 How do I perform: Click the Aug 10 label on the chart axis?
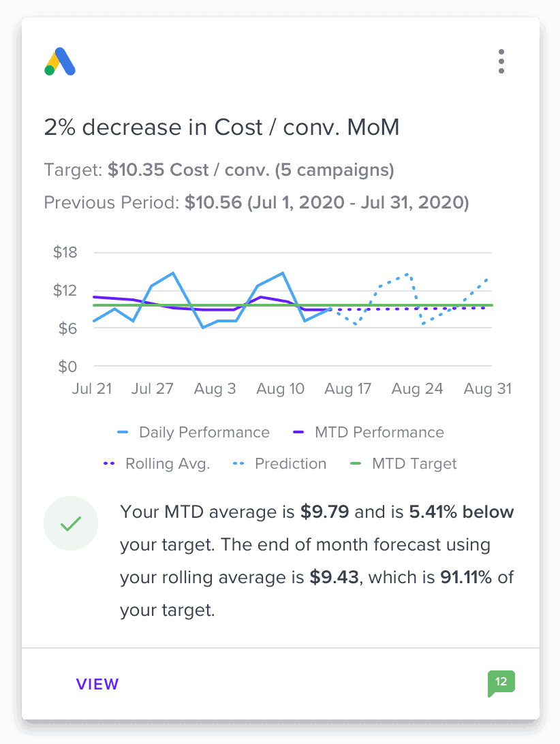[280, 389]
